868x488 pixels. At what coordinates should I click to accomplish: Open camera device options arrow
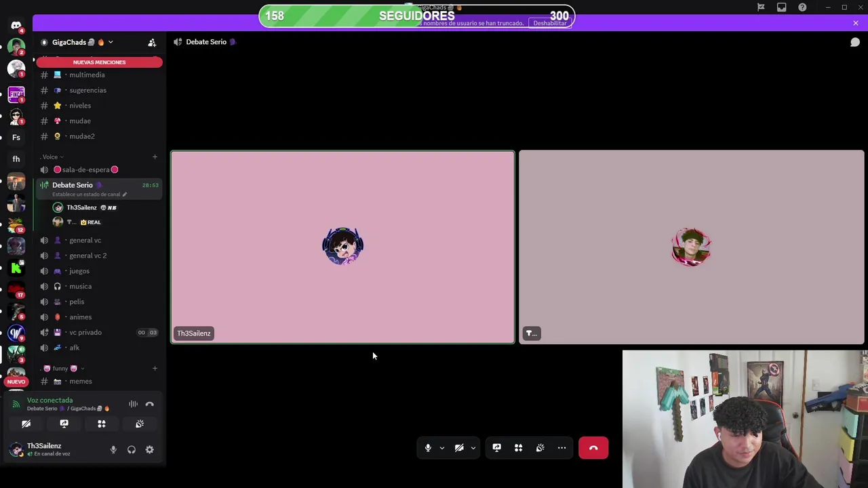point(473,448)
